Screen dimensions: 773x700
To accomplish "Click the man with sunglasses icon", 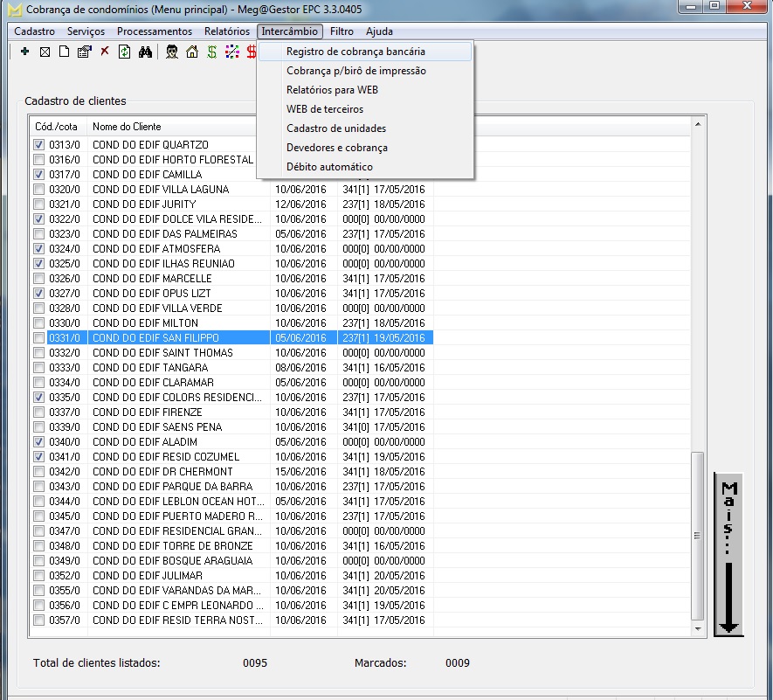I will [172, 52].
